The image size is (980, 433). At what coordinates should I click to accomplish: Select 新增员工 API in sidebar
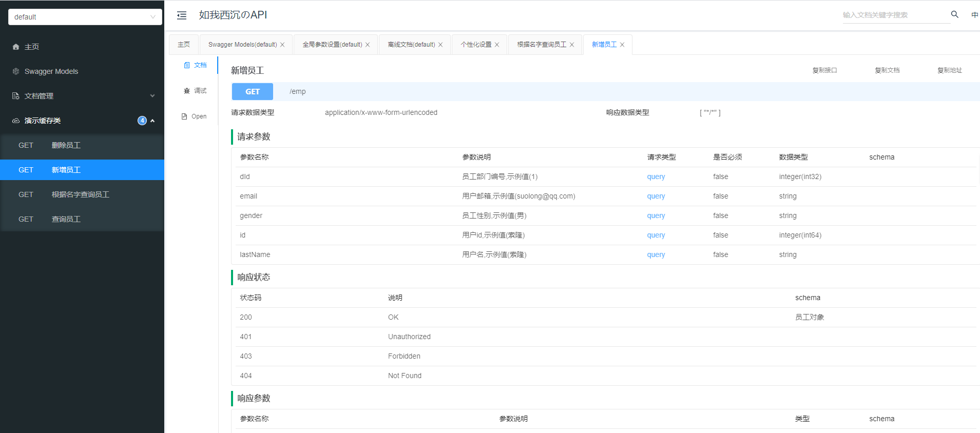(x=82, y=170)
